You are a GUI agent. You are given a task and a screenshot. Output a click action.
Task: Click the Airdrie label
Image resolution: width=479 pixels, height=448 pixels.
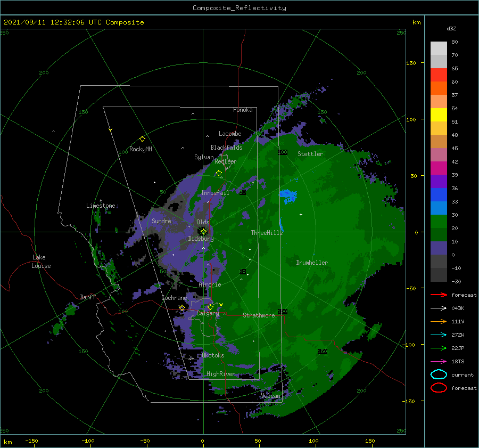[x=210, y=284]
